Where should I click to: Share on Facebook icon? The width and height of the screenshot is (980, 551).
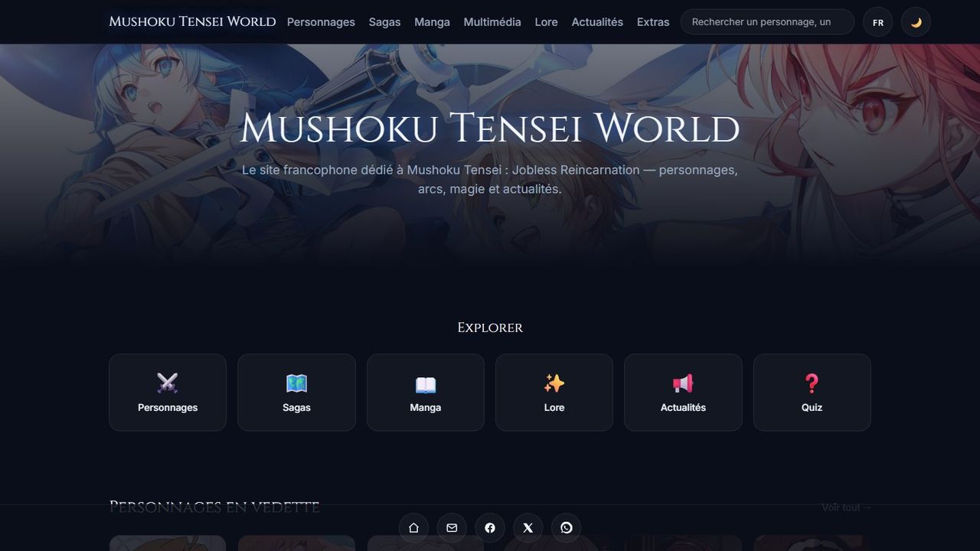click(x=490, y=528)
